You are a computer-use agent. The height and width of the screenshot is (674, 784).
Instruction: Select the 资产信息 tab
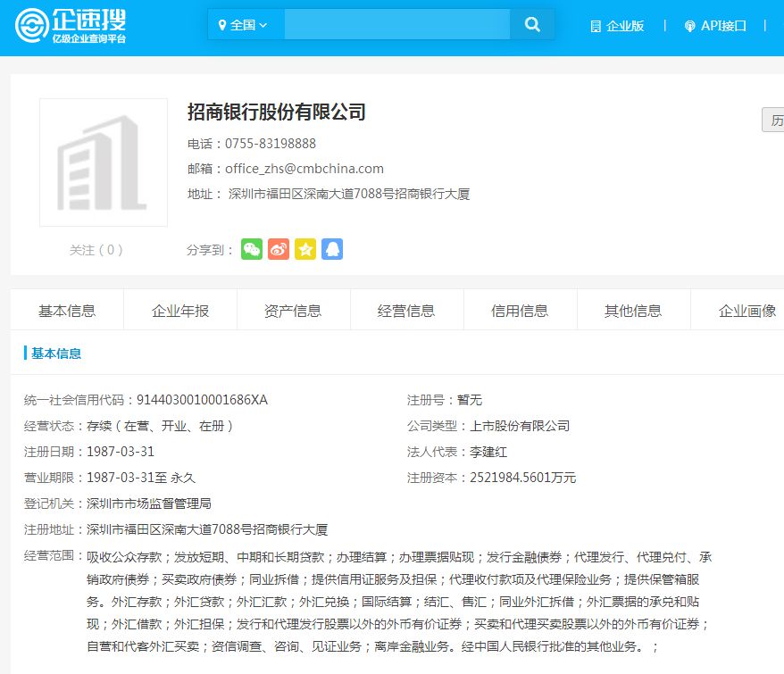[x=294, y=309]
